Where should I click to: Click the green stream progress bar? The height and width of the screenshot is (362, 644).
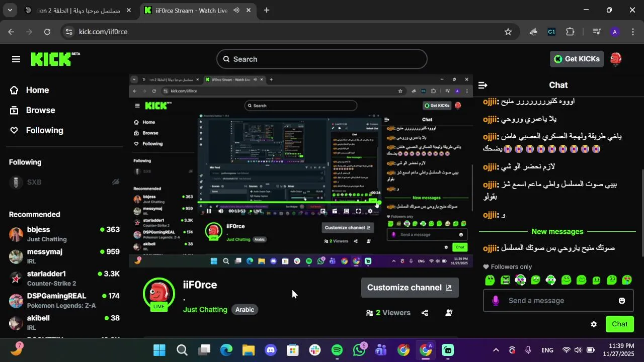(x=289, y=203)
